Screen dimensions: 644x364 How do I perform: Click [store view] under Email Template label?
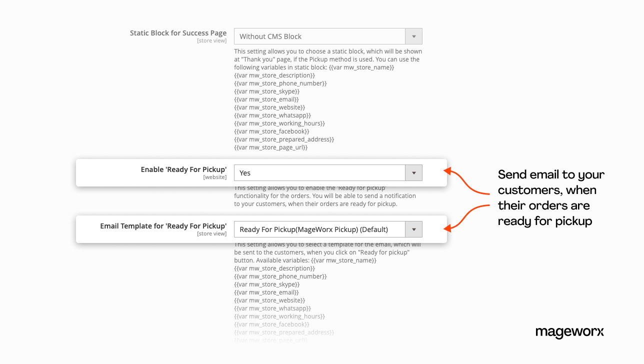(x=211, y=234)
